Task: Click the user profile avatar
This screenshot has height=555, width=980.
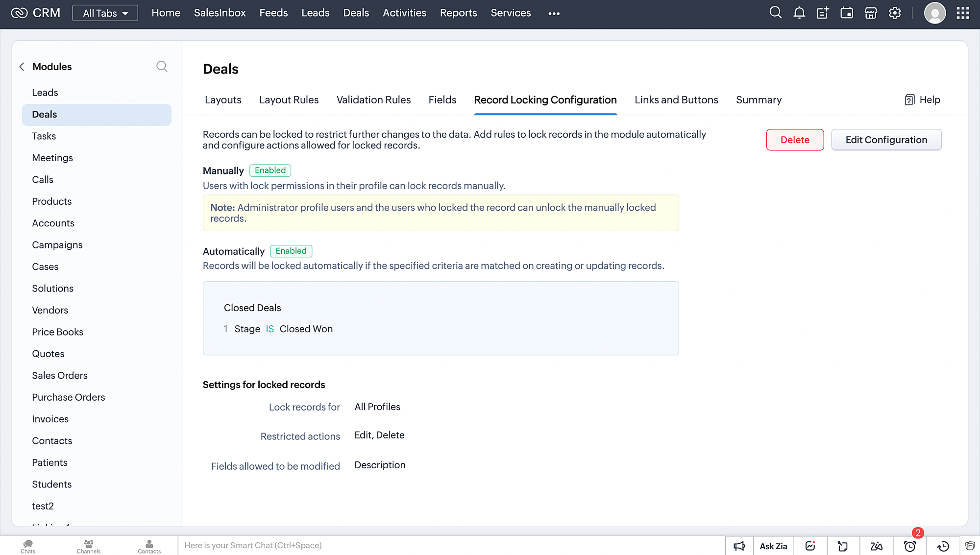Action: [x=934, y=13]
